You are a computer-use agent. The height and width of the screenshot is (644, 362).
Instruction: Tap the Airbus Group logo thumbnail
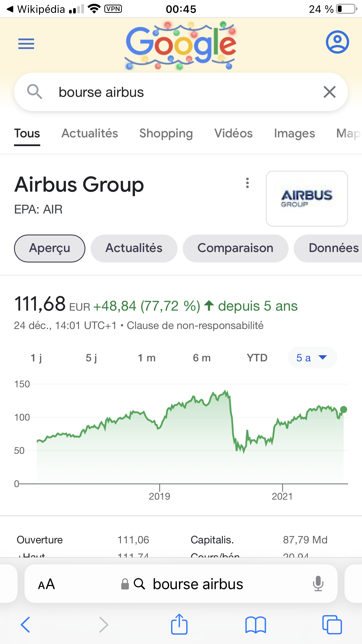tap(307, 199)
